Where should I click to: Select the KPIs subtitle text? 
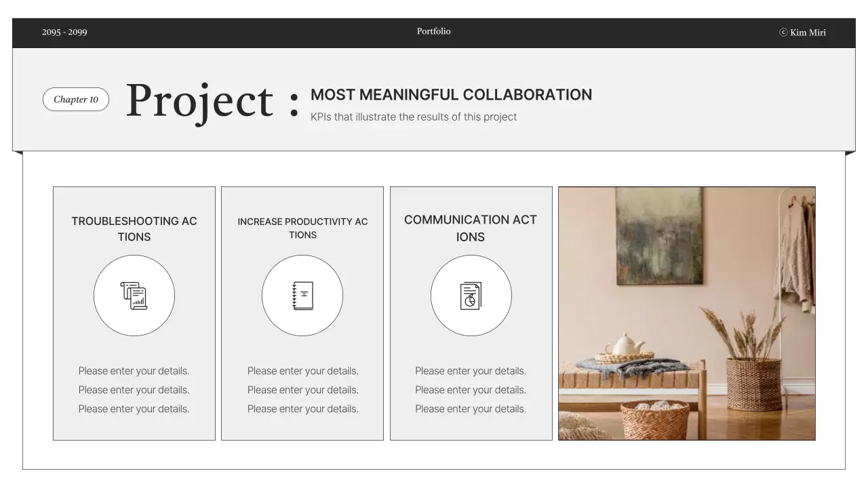(x=414, y=117)
